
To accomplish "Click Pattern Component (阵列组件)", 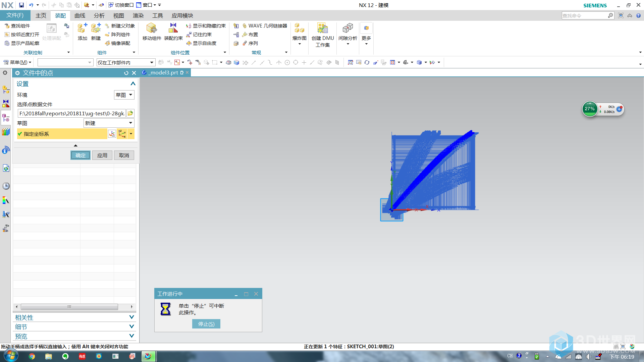I will [117, 35].
